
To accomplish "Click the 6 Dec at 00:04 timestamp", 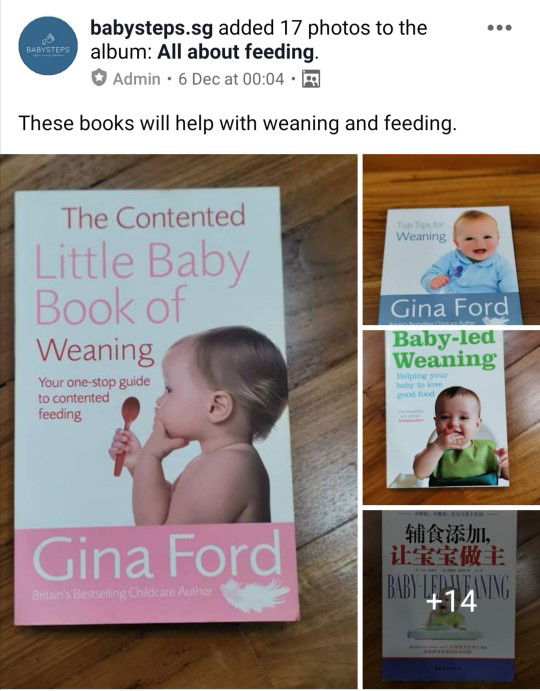I will coord(231,79).
